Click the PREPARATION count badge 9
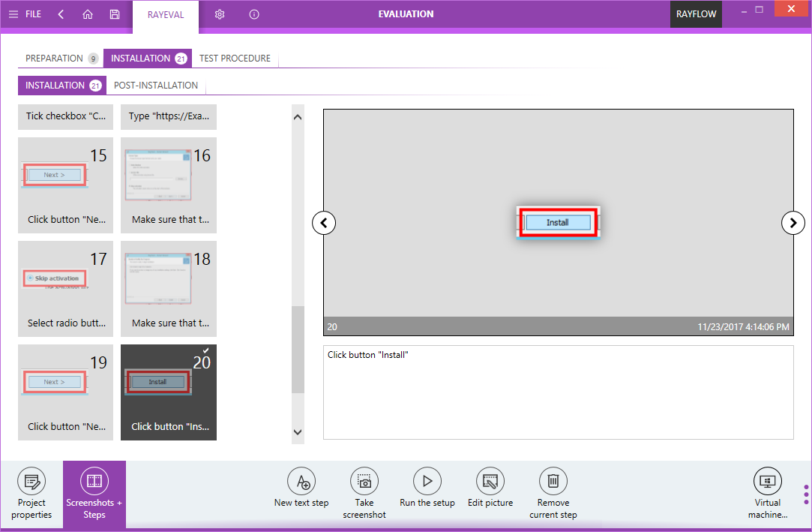The height and width of the screenshot is (532, 812). pyautogui.click(x=93, y=59)
